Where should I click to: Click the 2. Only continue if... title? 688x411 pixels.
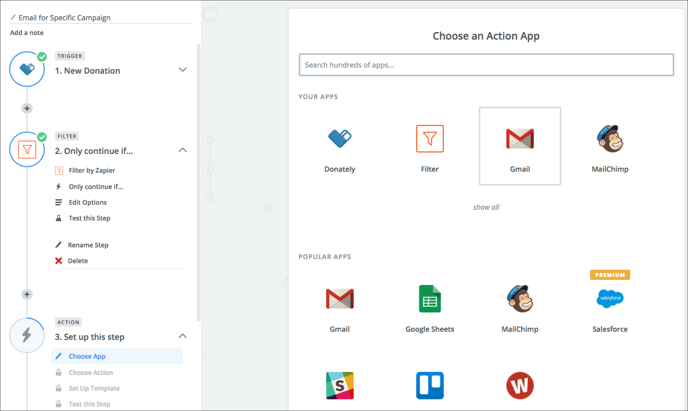click(x=94, y=151)
